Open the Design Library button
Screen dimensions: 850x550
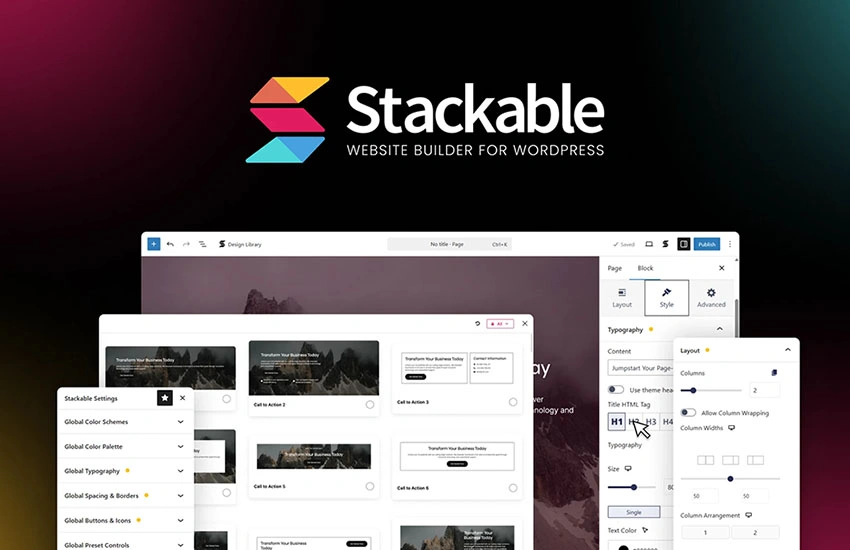[240, 244]
